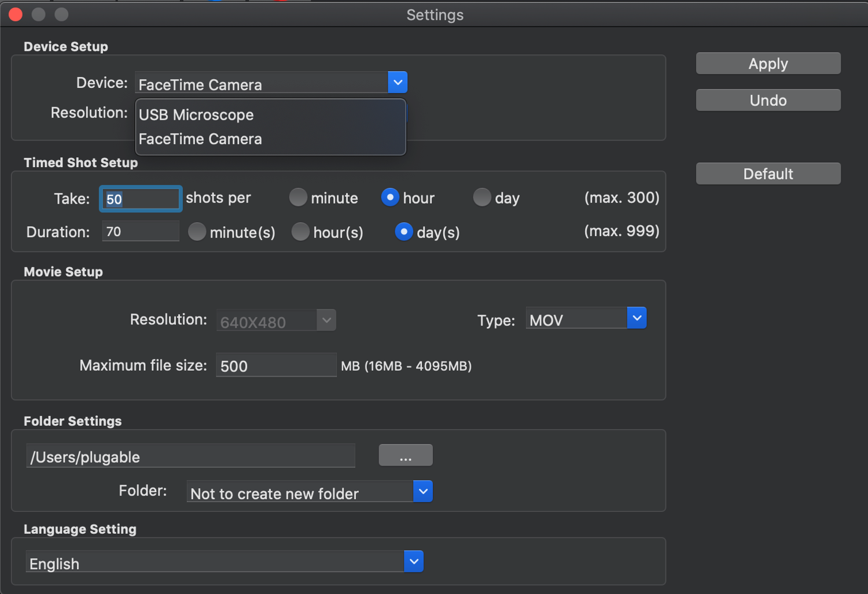The image size is (868, 594).
Task: Select the minute radio button for shots
Action: 297,197
